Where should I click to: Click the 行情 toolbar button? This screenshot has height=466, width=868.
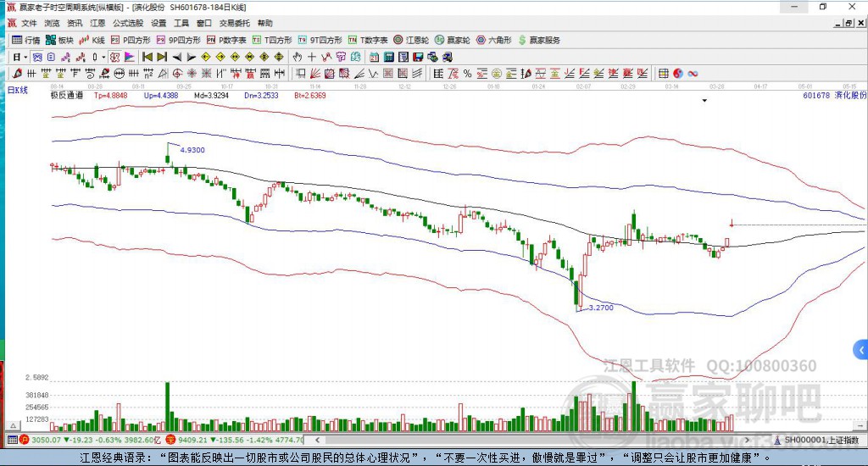[x=26, y=40]
